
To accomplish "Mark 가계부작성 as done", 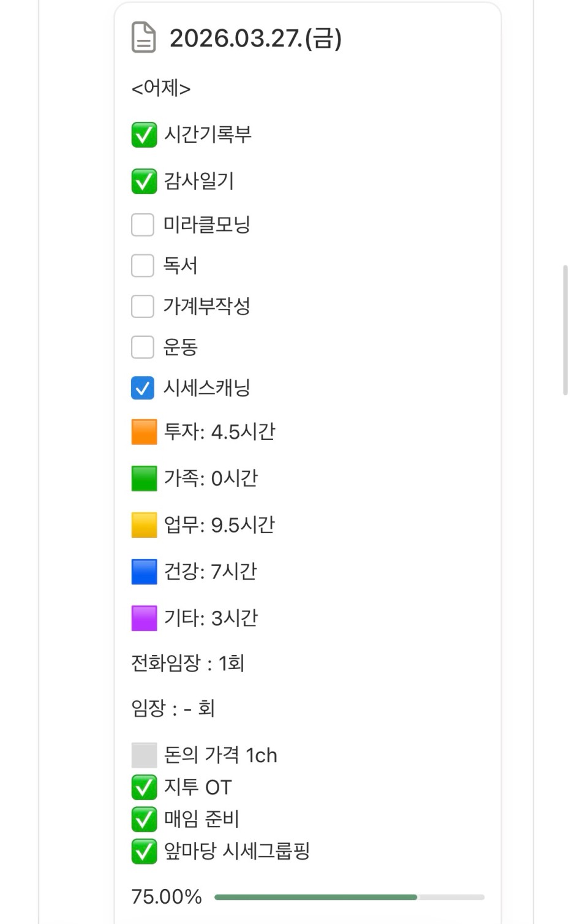I will pos(143,306).
